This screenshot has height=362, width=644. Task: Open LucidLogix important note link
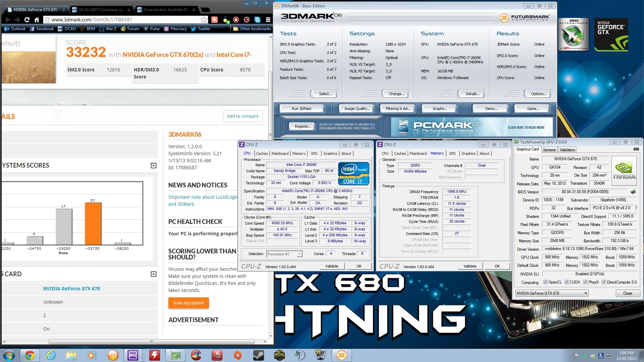pos(203,200)
